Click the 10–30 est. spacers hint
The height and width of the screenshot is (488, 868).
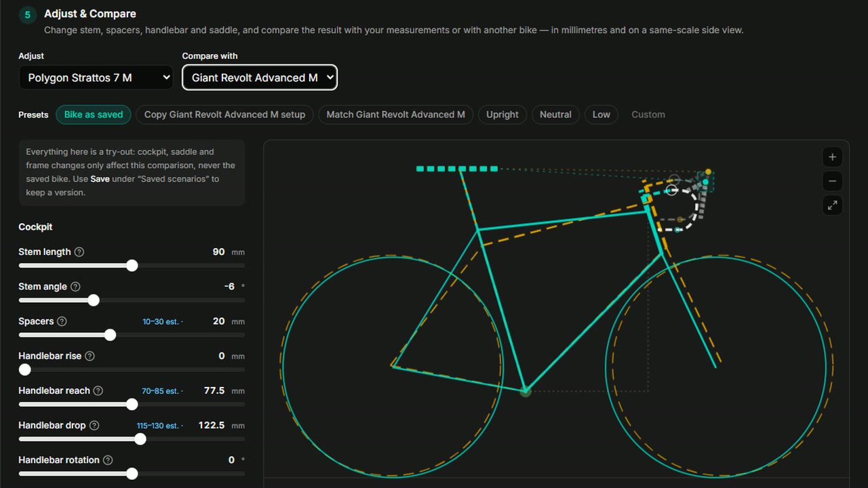[x=163, y=322]
